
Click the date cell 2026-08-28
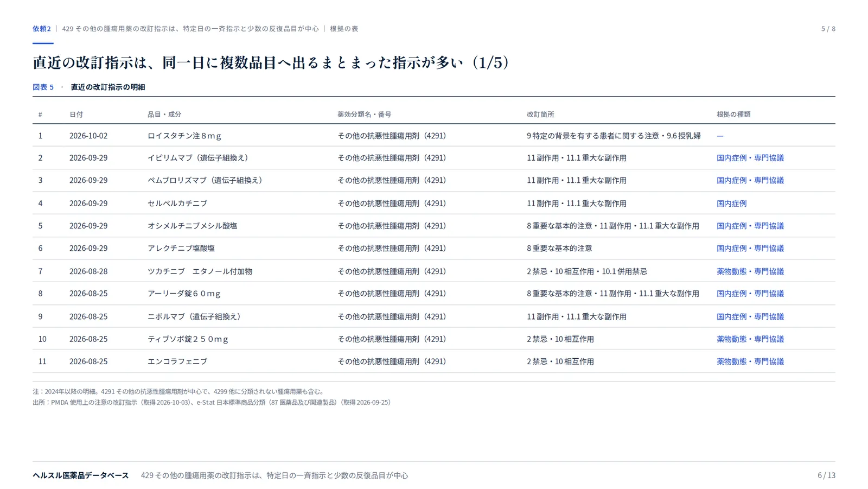pyautogui.click(x=88, y=271)
